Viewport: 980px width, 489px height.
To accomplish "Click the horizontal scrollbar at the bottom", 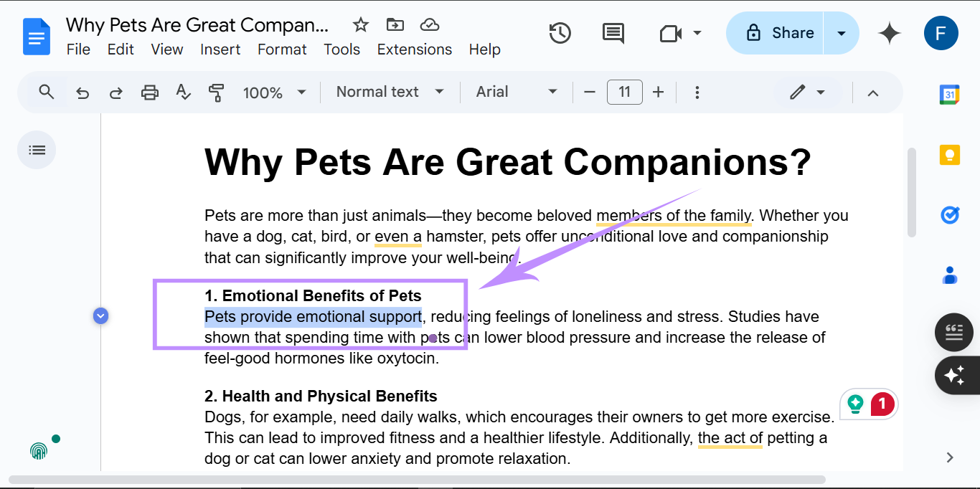I will click(x=418, y=480).
